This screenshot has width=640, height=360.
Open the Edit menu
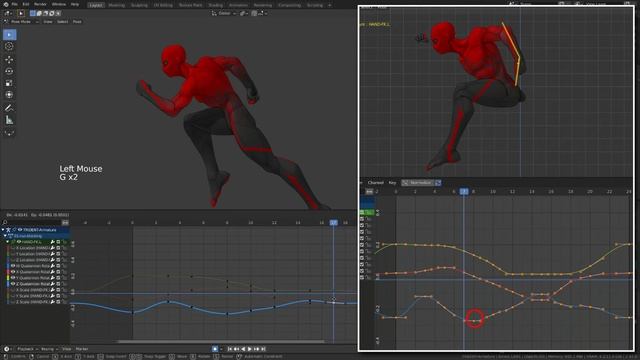26,4
